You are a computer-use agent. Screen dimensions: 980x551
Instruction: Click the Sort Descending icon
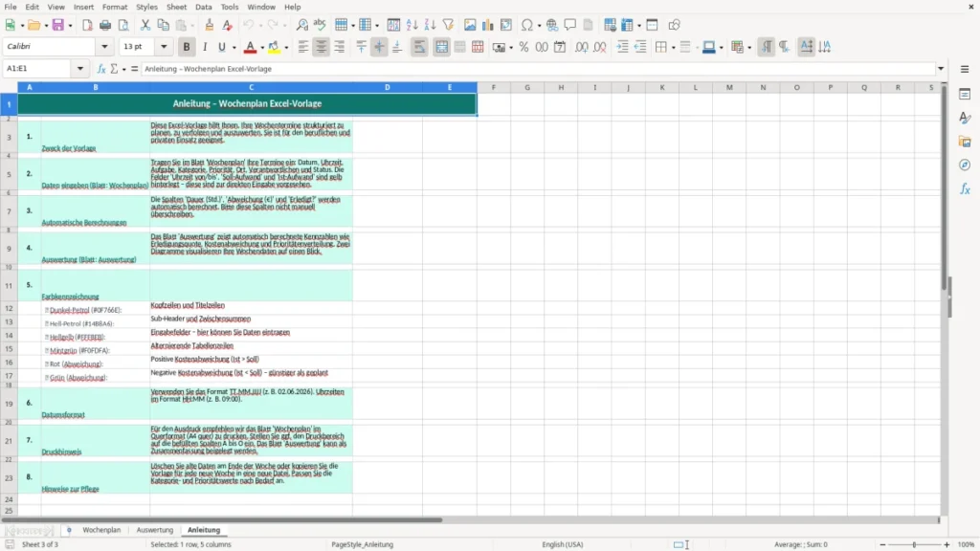tap(430, 25)
